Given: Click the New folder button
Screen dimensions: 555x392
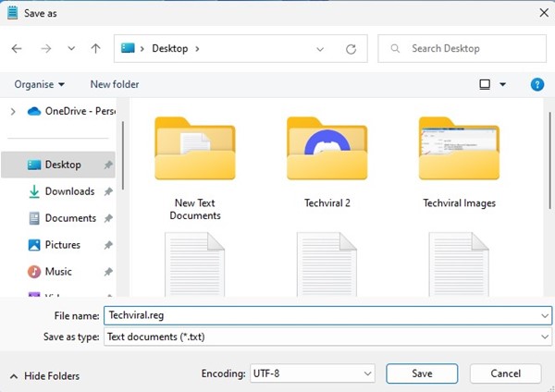Looking at the screenshot, I should [x=114, y=84].
